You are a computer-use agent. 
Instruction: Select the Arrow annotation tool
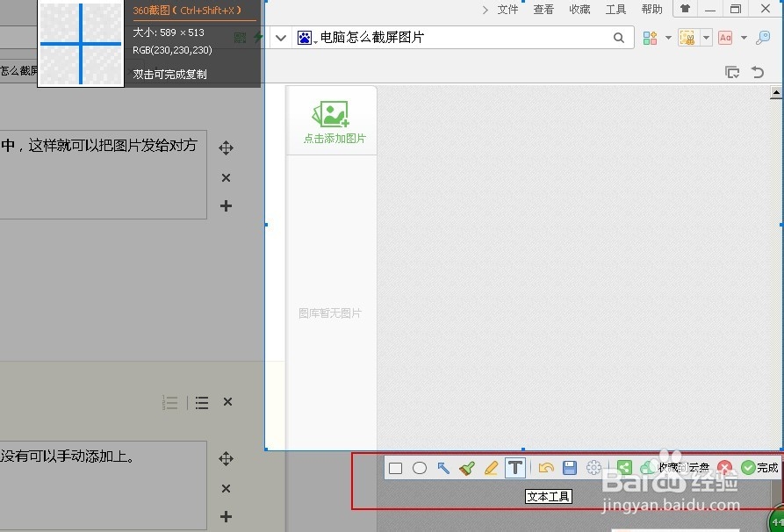(442, 468)
